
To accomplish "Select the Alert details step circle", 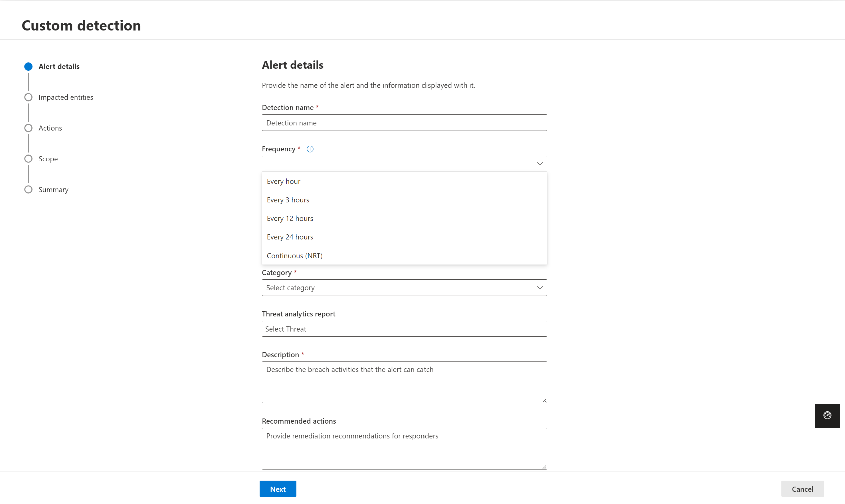I will point(29,67).
